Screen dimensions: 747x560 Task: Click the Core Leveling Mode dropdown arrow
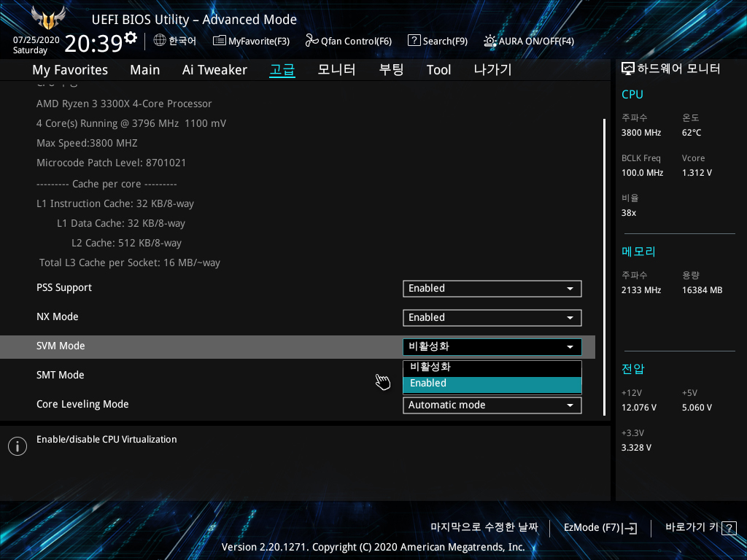(x=570, y=405)
